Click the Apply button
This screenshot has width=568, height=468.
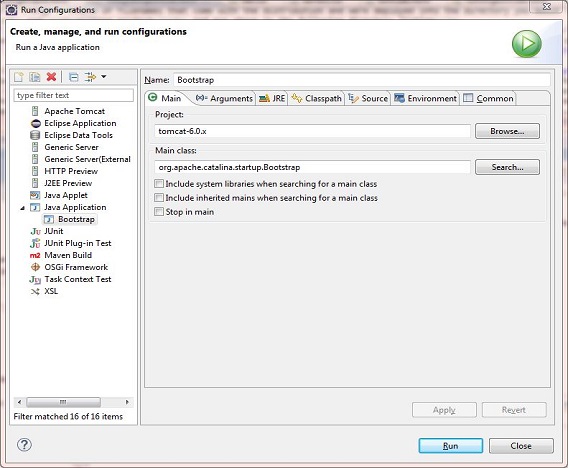(x=444, y=410)
